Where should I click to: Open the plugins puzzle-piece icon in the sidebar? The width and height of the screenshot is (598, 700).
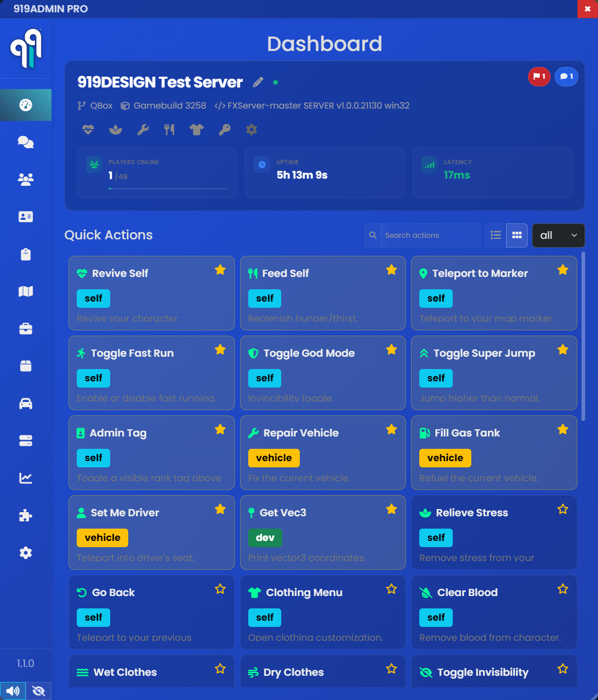coord(26,515)
